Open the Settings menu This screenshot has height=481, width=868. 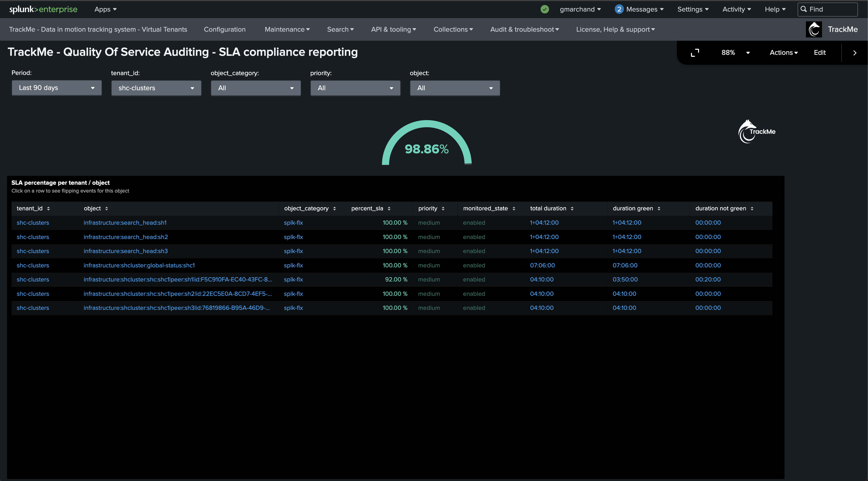point(693,10)
